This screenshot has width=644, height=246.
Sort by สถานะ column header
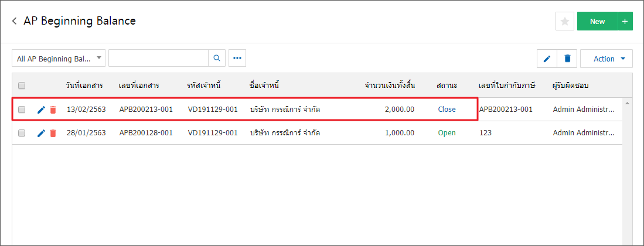[x=447, y=86]
